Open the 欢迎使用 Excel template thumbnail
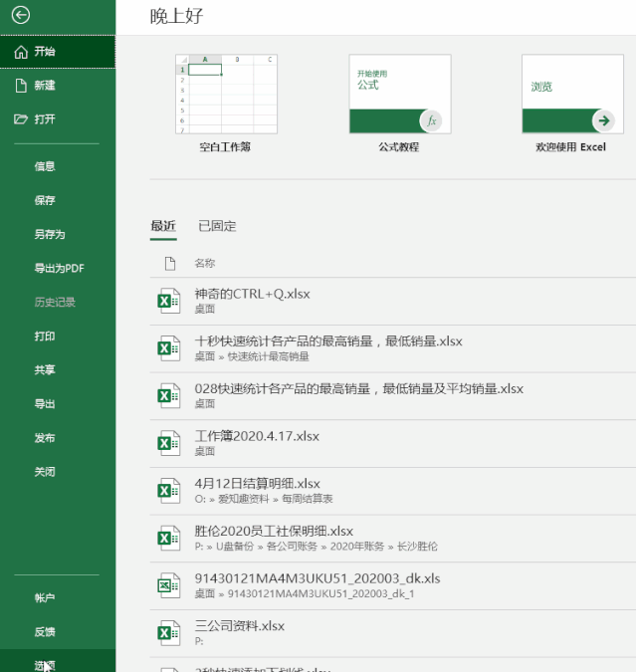636x672 pixels. (x=572, y=94)
